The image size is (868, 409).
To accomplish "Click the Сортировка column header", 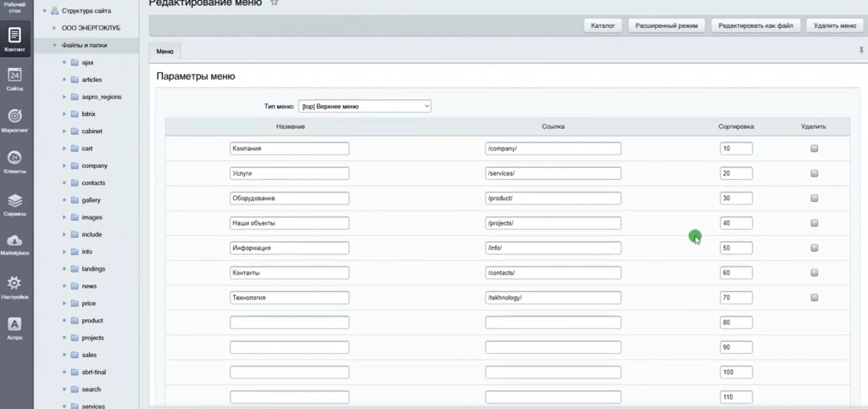I will click(x=736, y=126).
